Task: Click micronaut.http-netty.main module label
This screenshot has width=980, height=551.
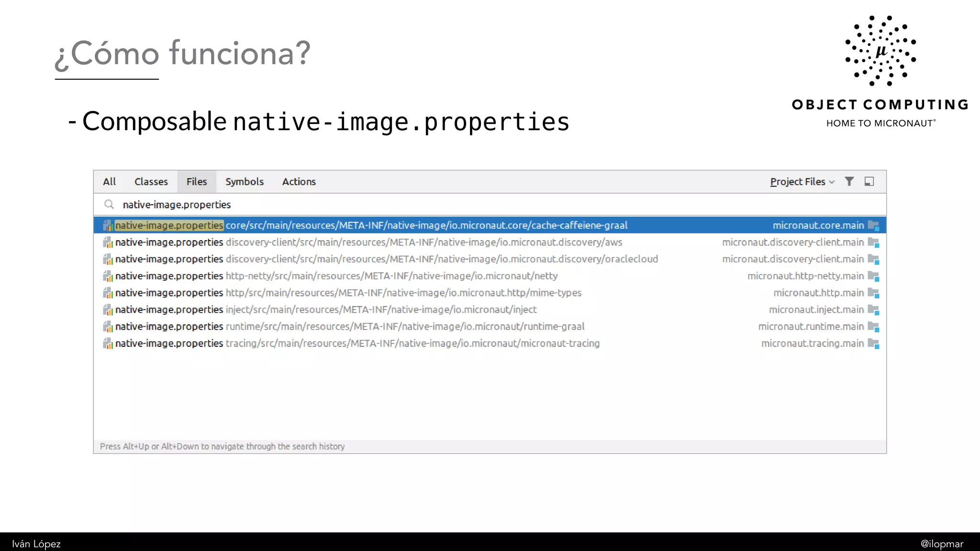Action: tap(806, 276)
